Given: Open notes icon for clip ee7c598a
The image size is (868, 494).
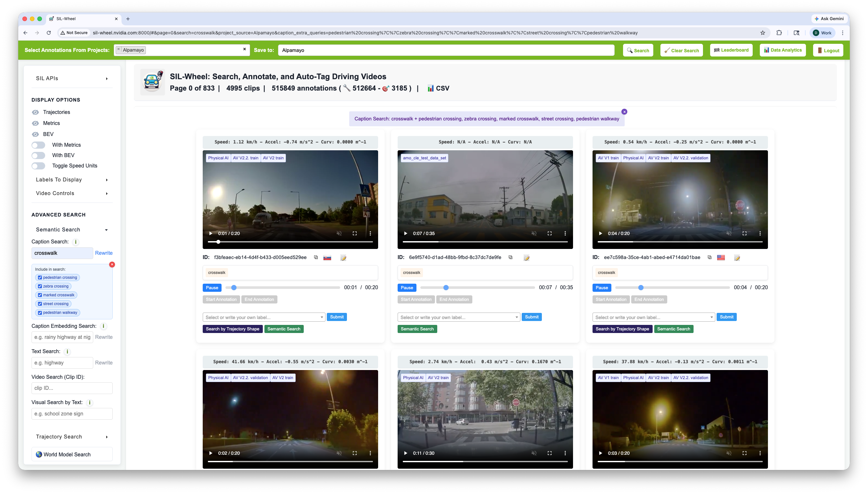Looking at the screenshot, I should 737,258.
